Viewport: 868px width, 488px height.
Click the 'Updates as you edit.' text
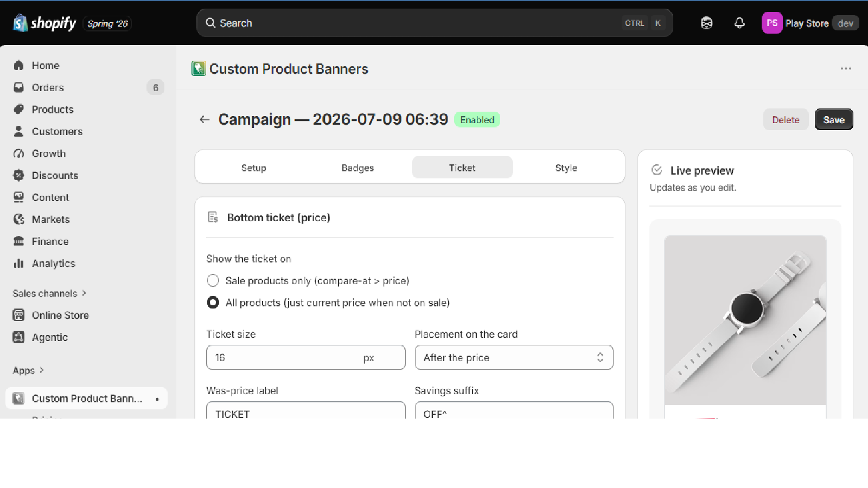click(692, 188)
